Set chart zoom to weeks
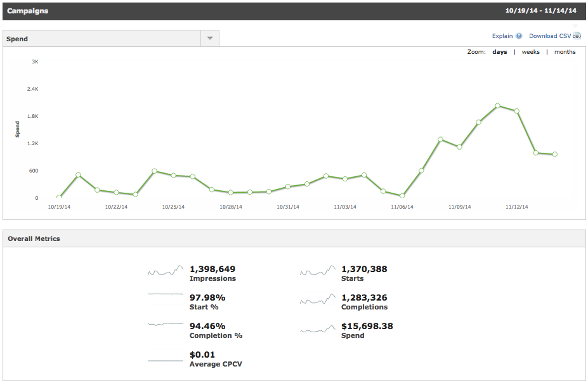 (531, 52)
